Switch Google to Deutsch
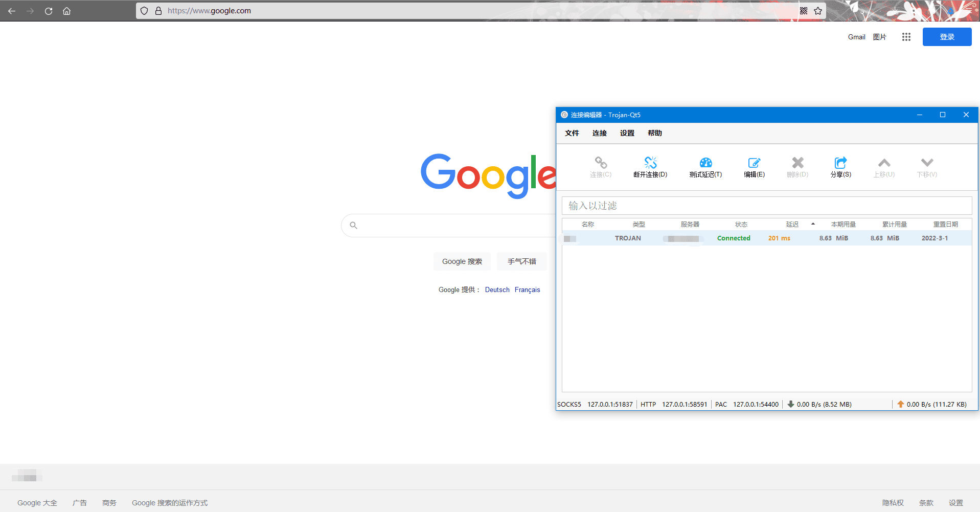This screenshot has height=512, width=980. point(497,290)
